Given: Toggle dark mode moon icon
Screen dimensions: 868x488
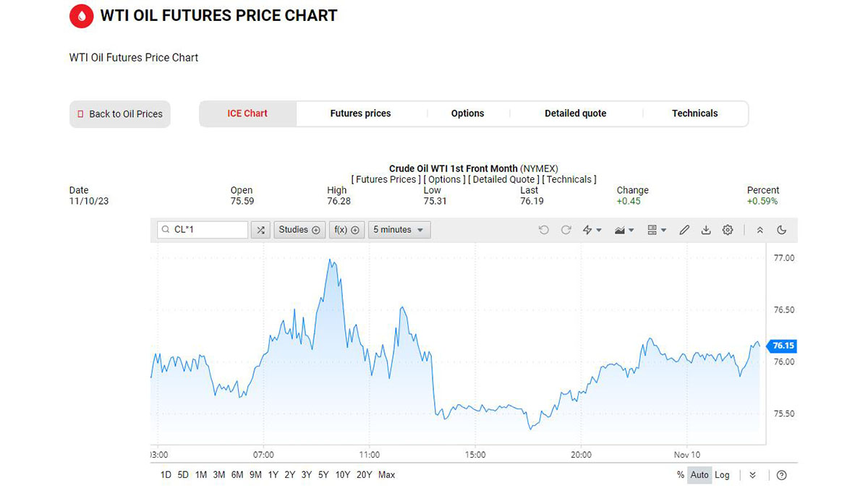Looking at the screenshot, I should [781, 230].
